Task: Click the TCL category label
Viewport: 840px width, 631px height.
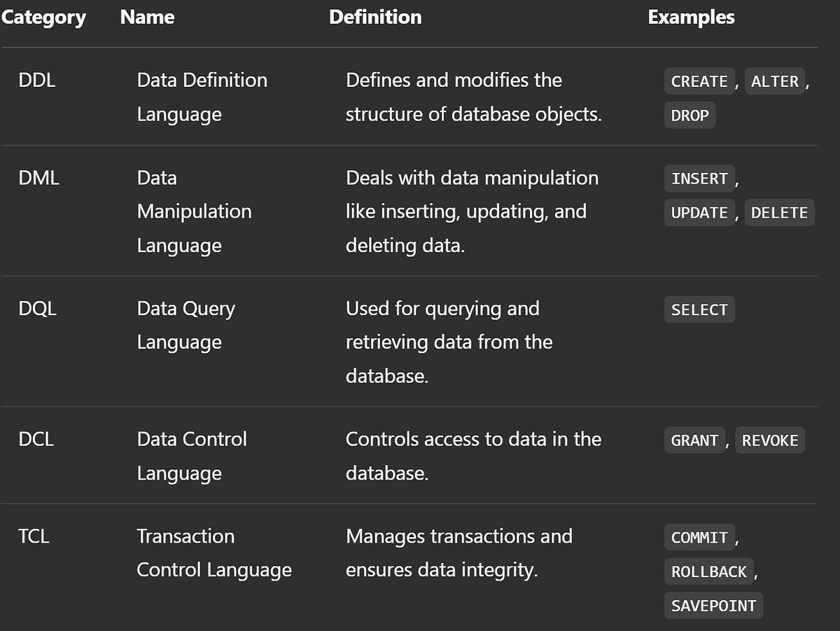Action: pos(34,536)
